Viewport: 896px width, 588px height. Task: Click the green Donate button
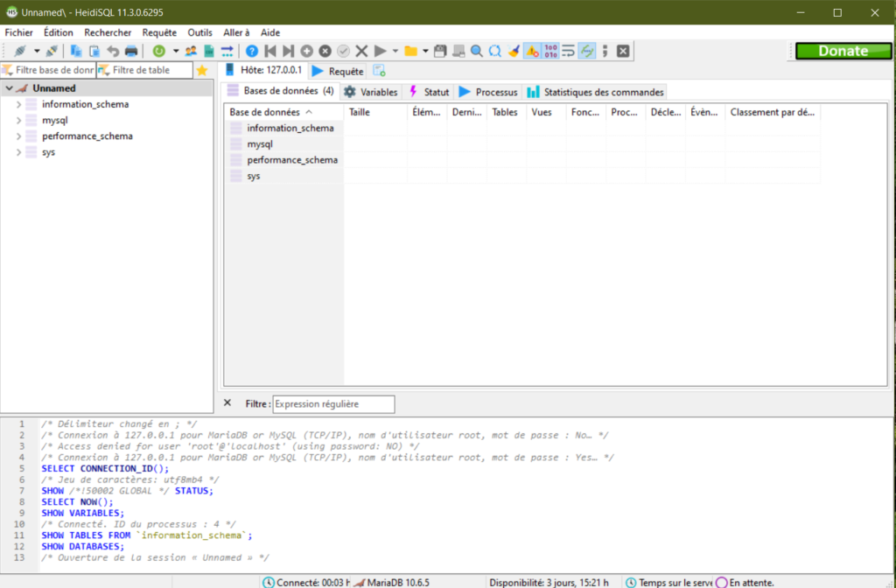(x=843, y=51)
